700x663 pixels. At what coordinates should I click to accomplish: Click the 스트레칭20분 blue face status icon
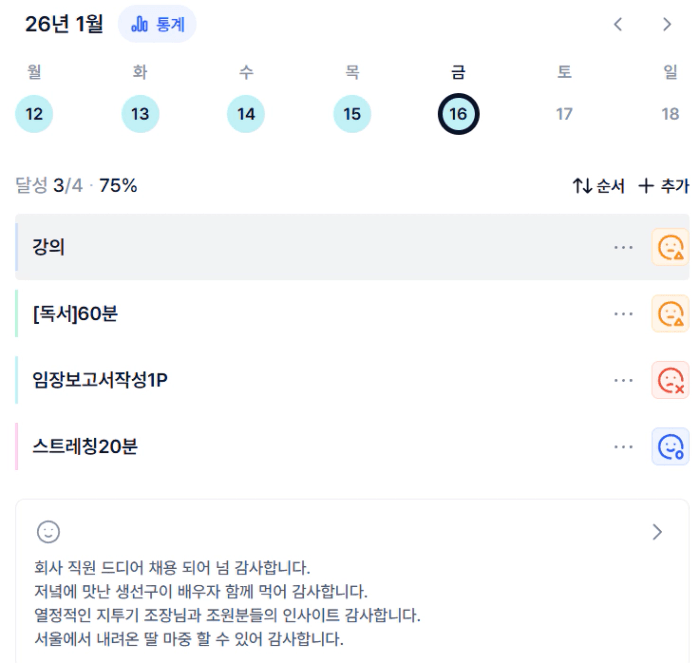pyautogui.click(x=670, y=446)
